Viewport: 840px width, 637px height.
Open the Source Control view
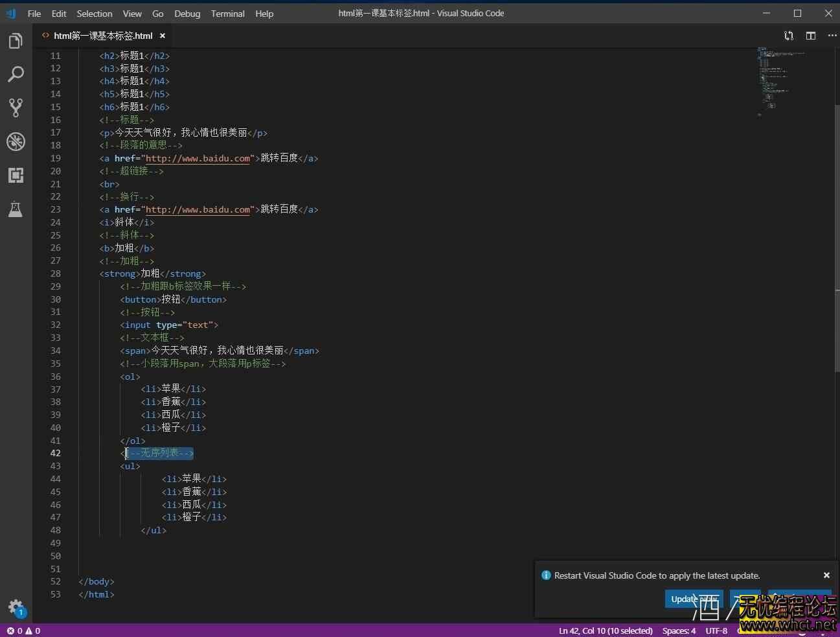click(x=16, y=108)
